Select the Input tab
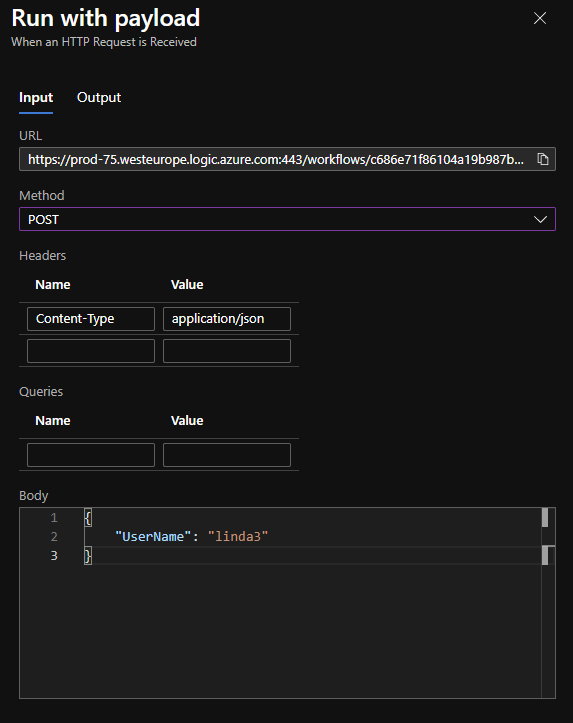Screen dimensions: 573x723 (x=36, y=98)
